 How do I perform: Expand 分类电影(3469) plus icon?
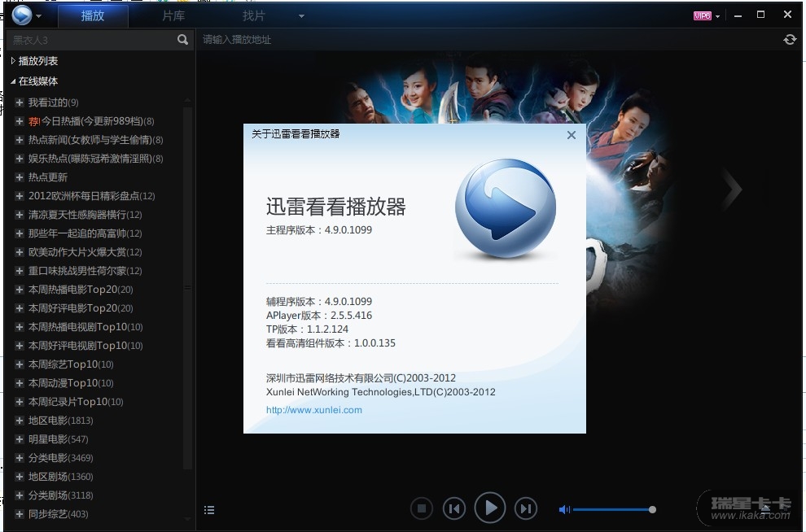pos(20,457)
